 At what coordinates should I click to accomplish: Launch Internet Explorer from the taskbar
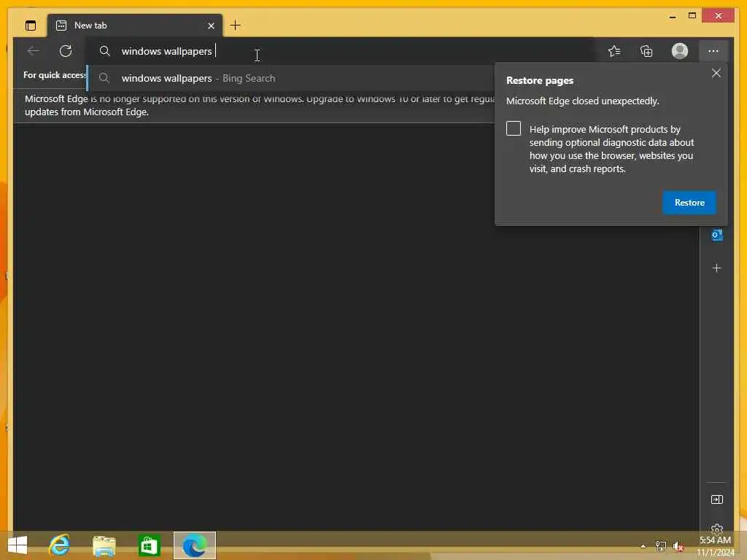(60, 545)
